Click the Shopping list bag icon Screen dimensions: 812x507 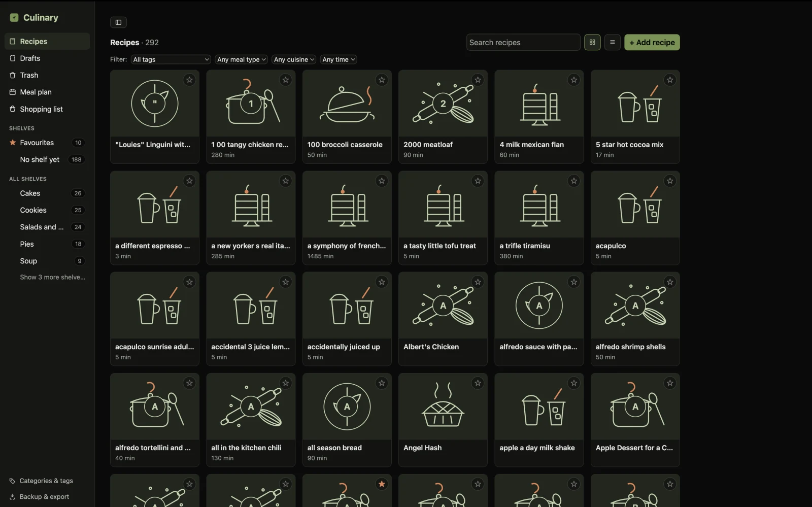click(x=13, y=109)
